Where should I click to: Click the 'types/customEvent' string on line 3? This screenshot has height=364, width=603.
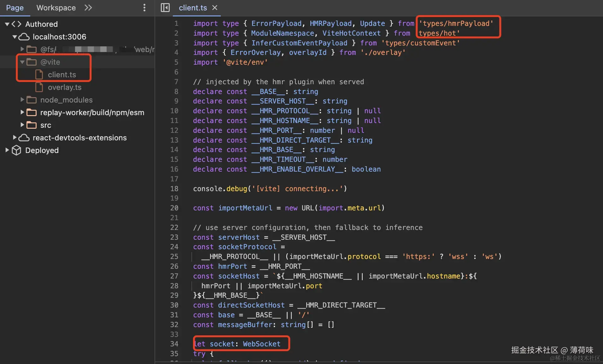[x=420, y=43]
